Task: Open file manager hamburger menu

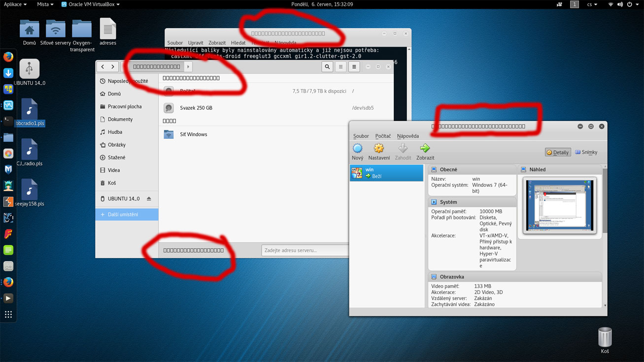Action: click(354, 66)
